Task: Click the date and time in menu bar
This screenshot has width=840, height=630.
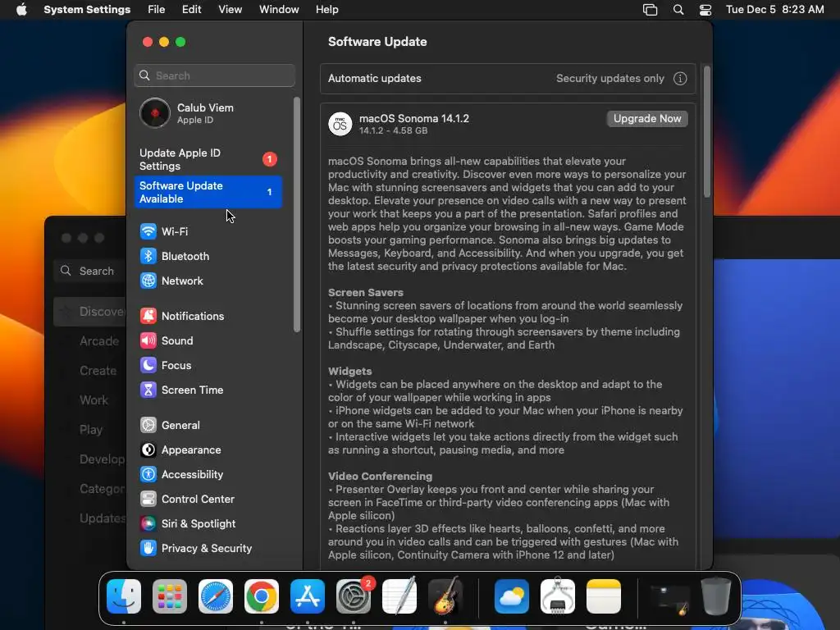Action: 774,10
